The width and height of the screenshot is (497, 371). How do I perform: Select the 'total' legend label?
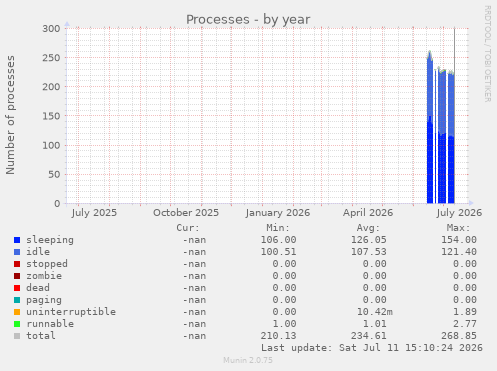point(41,336)
